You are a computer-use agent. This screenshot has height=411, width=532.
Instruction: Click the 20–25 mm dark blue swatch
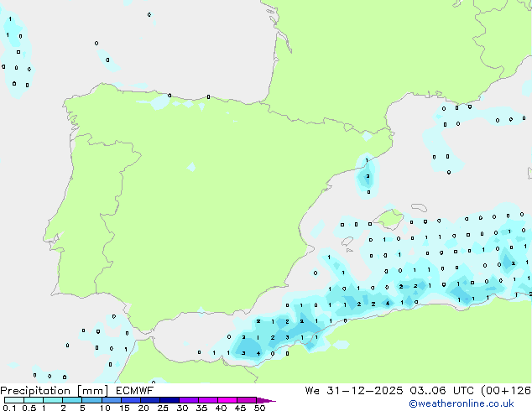(149, 400)
